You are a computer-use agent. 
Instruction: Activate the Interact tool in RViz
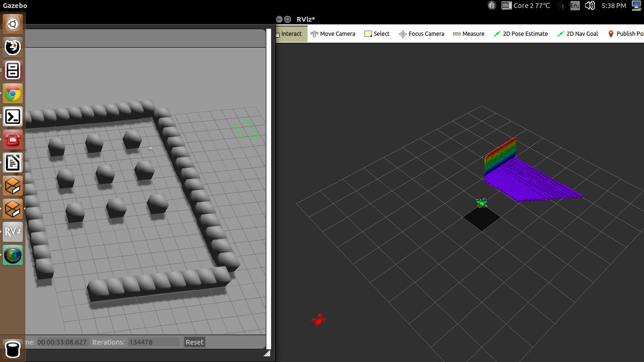(291, 34)
